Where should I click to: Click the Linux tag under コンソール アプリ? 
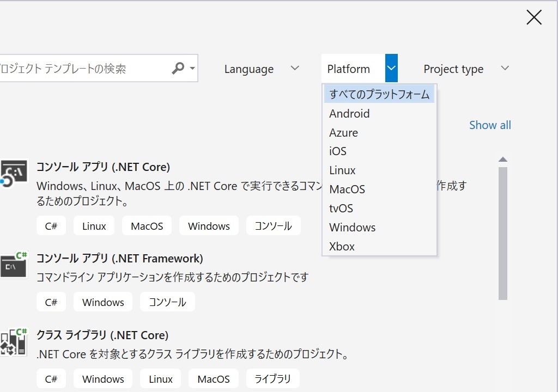[x=93, y=225]
